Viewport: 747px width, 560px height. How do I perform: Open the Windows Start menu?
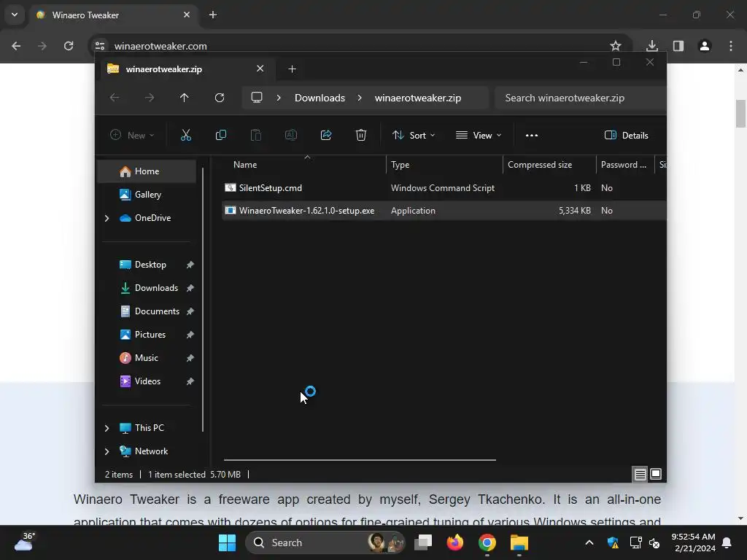click(x=228, y=542)
